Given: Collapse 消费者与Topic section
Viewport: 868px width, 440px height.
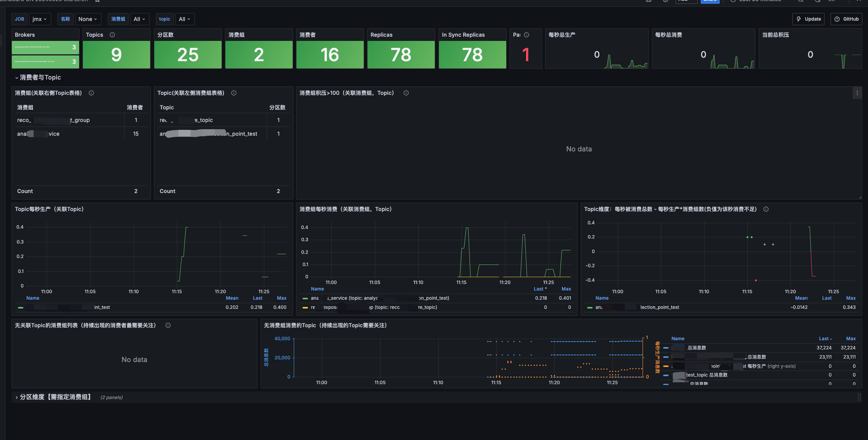Looking at the screenshot, I should pyautogui.click(x=16, y=78).
